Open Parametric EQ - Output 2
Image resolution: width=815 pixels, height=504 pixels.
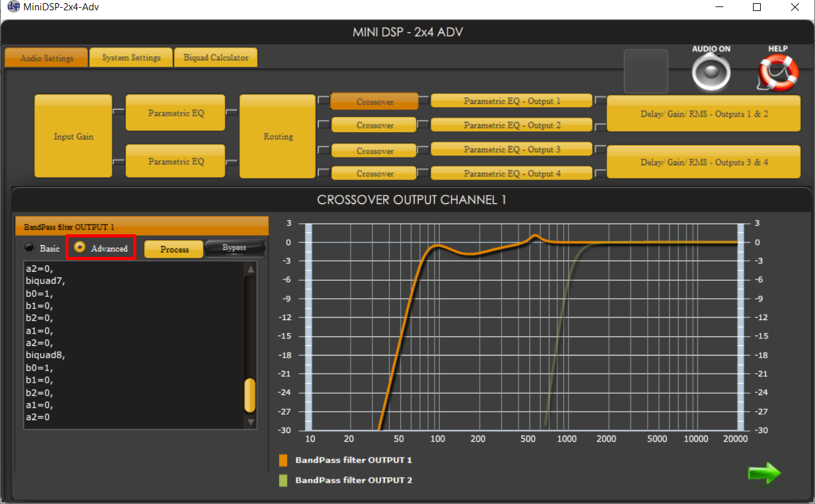coord(511,125)
